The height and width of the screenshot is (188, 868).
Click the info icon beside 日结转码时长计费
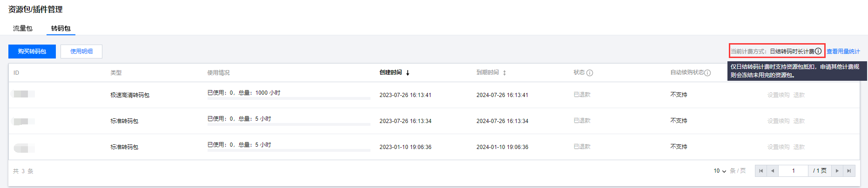(x=818, y=51)
